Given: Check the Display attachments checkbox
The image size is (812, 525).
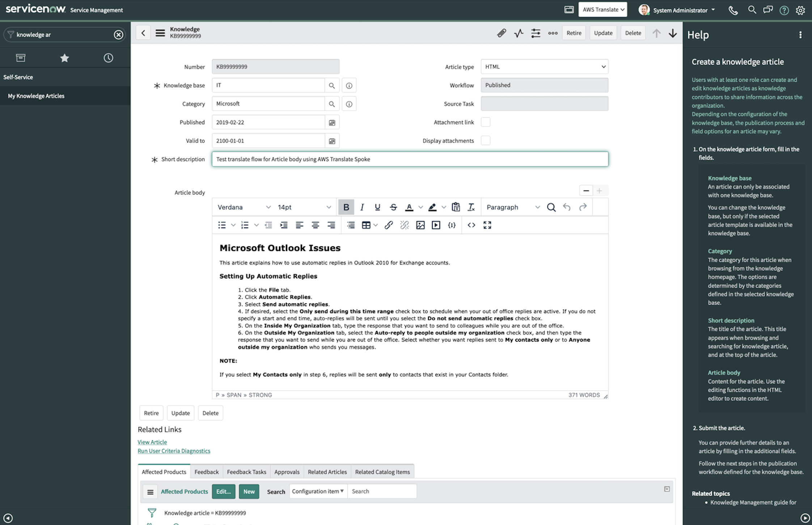Looking at the screenshot, I should coord(486,141).
